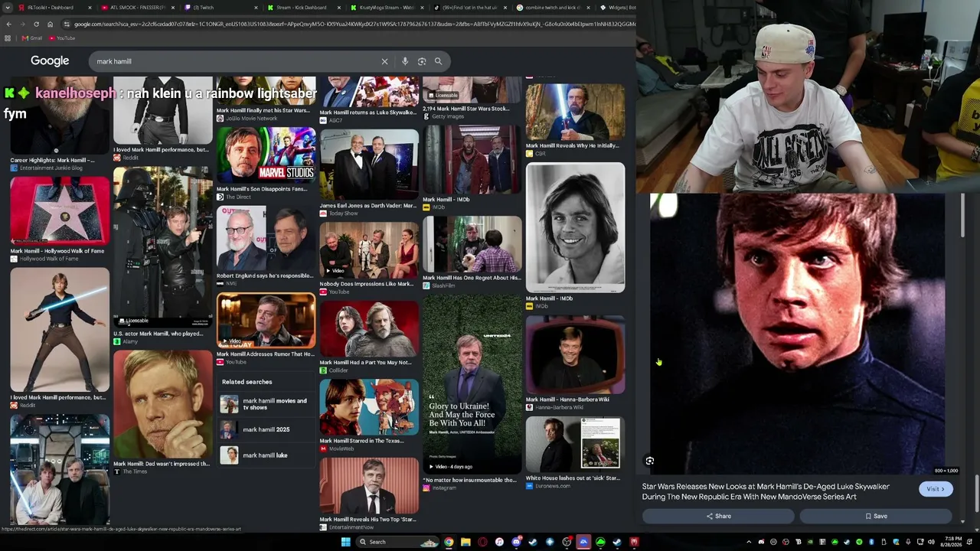Open the Gmail bookmark
The width and height of the screenshot is (980, 551).
tap(31, 38)
